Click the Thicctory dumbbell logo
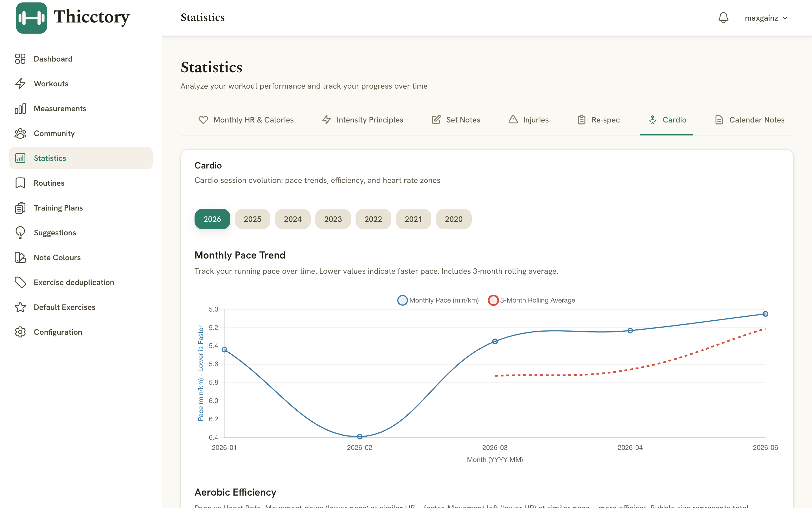Viewport: 812px width, 508px height. tap(32, 18)
